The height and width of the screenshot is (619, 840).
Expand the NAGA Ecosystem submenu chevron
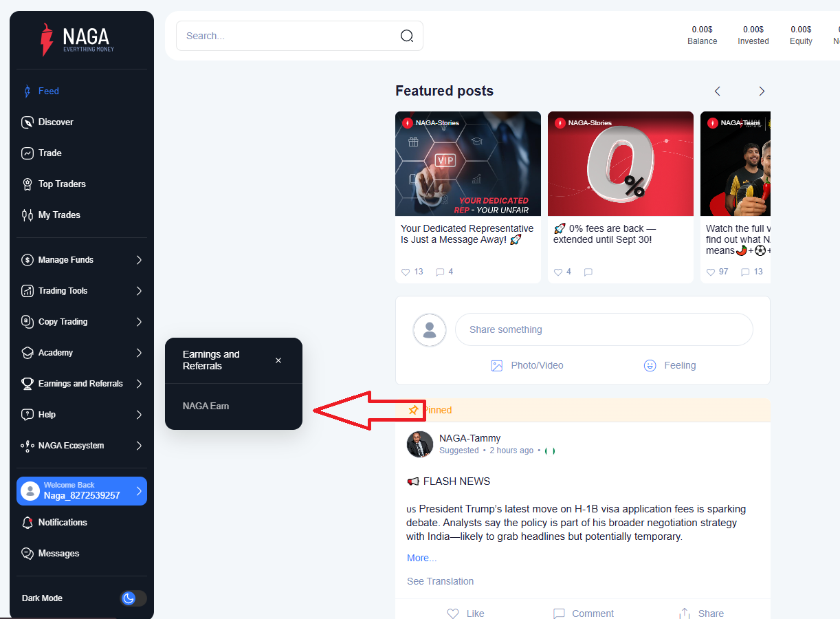[139, 446]
